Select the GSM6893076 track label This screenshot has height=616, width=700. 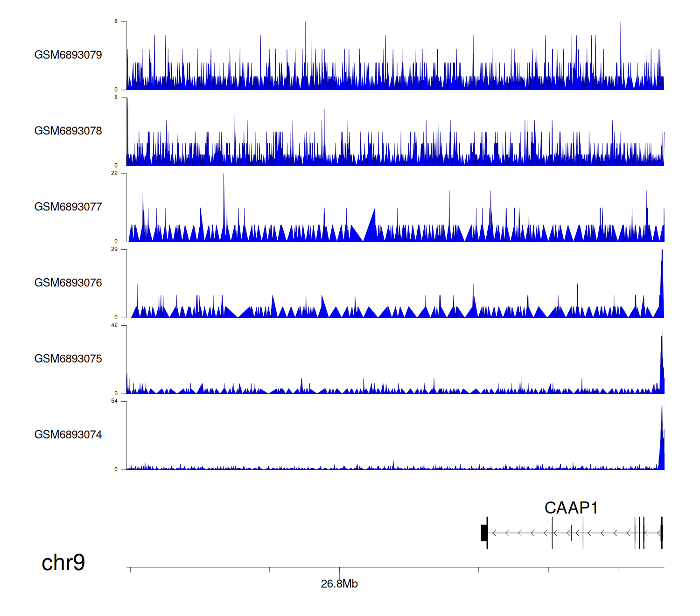(x=68, y=283)
